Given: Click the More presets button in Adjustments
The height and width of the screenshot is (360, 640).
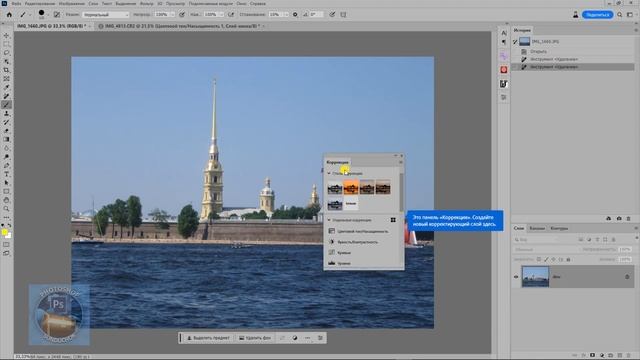Looking at the screenshot, I should pos(351,203).
